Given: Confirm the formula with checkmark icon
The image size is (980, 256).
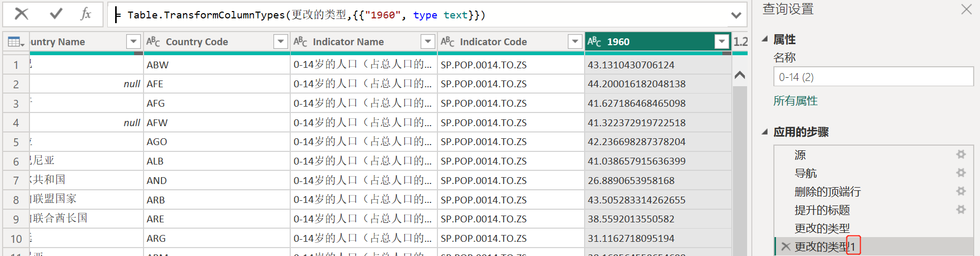Looking at the screenshot, I should coord(56,14).
